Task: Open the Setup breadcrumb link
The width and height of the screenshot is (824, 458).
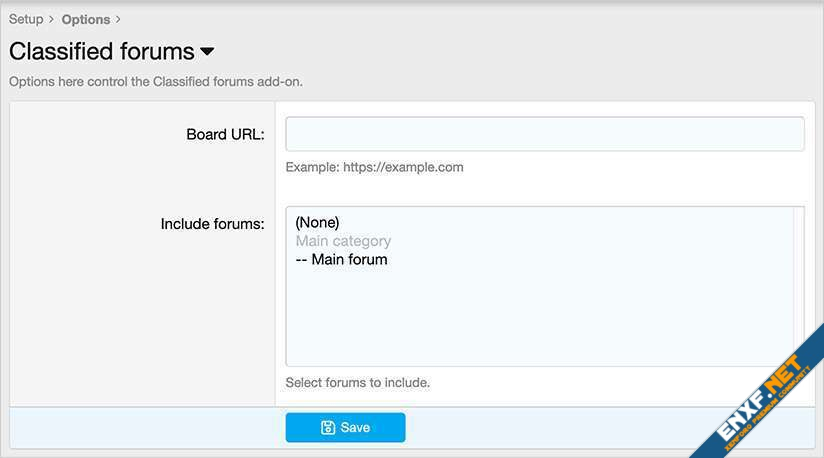Action: (26, 19)
